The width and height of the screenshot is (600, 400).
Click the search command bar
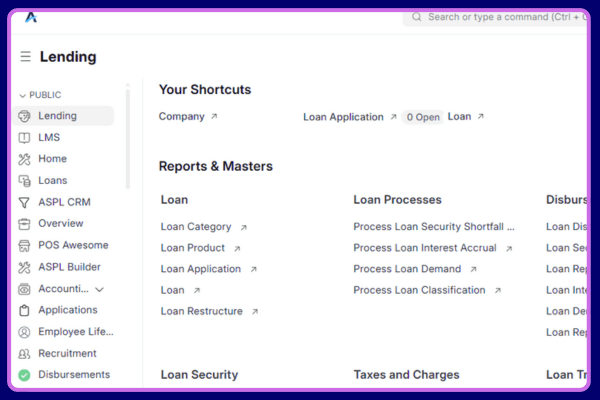[500, 17]
